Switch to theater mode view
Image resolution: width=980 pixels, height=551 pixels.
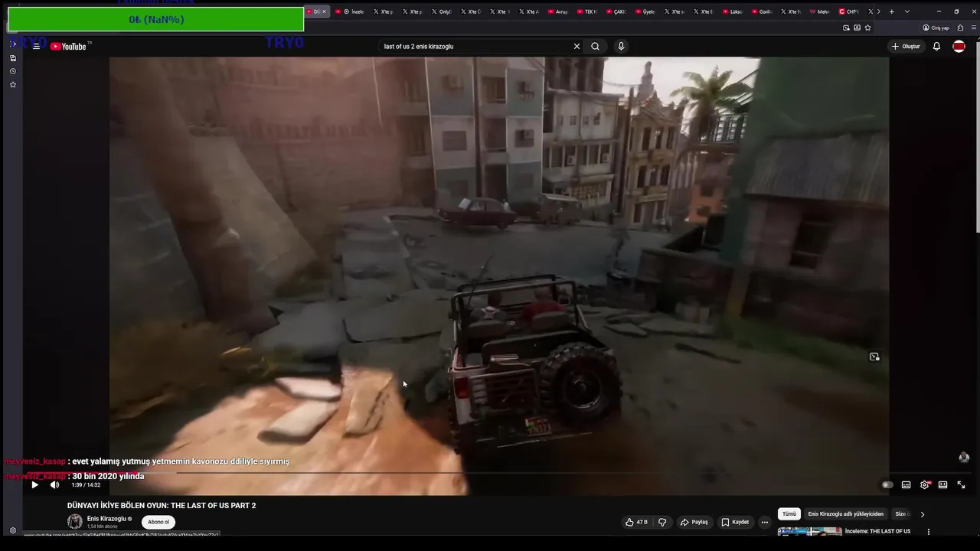click(942, 485)
